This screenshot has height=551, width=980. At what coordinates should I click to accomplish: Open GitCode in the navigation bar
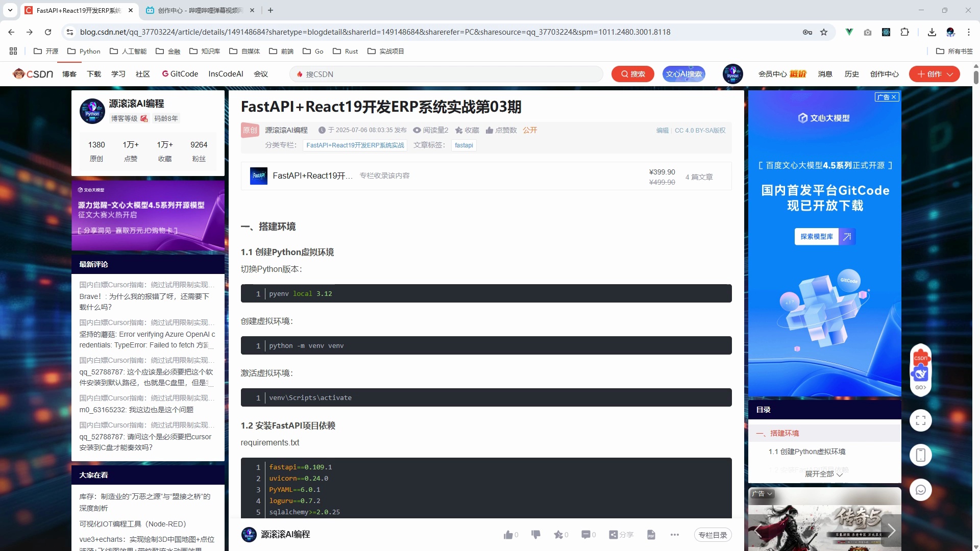tap(180, 73)
